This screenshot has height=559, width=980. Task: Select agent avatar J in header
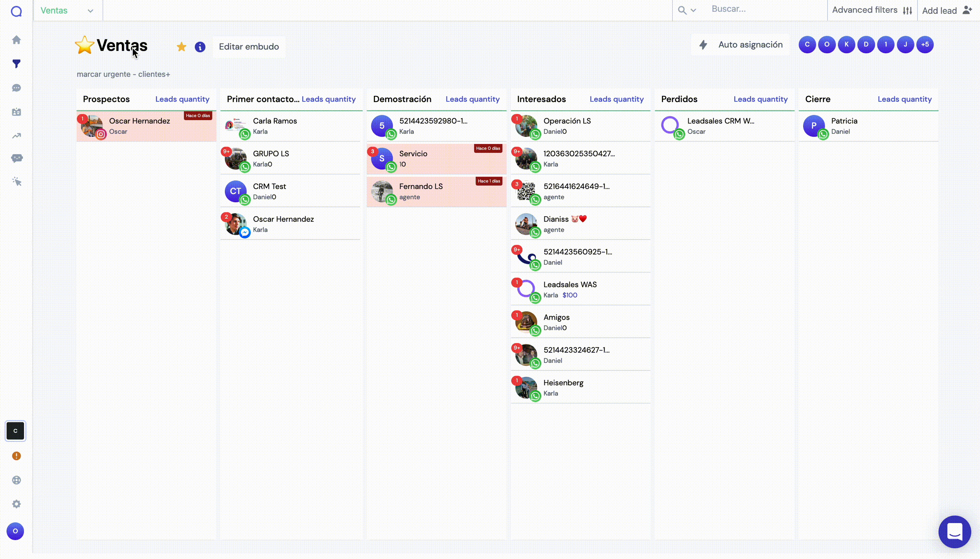point(905,45)
